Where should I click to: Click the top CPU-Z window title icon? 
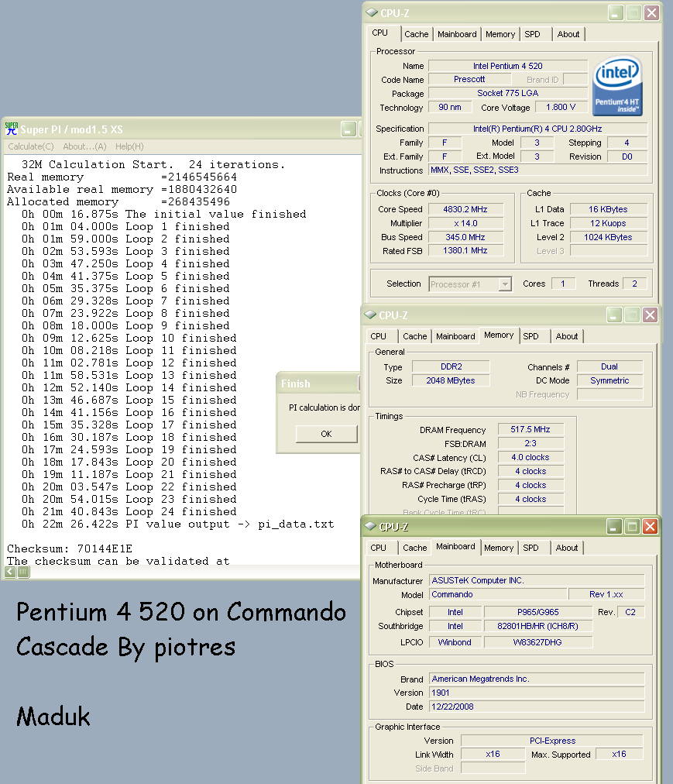point(372,12)
